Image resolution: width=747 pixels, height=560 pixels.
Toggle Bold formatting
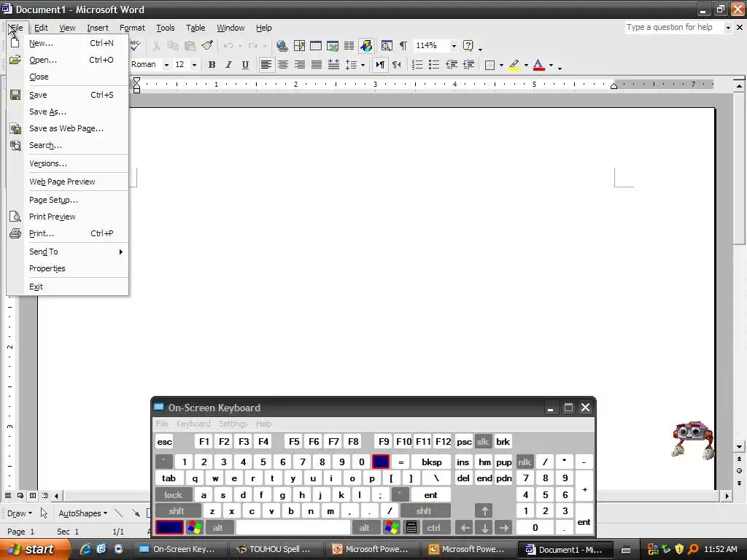tap(212, 65)
